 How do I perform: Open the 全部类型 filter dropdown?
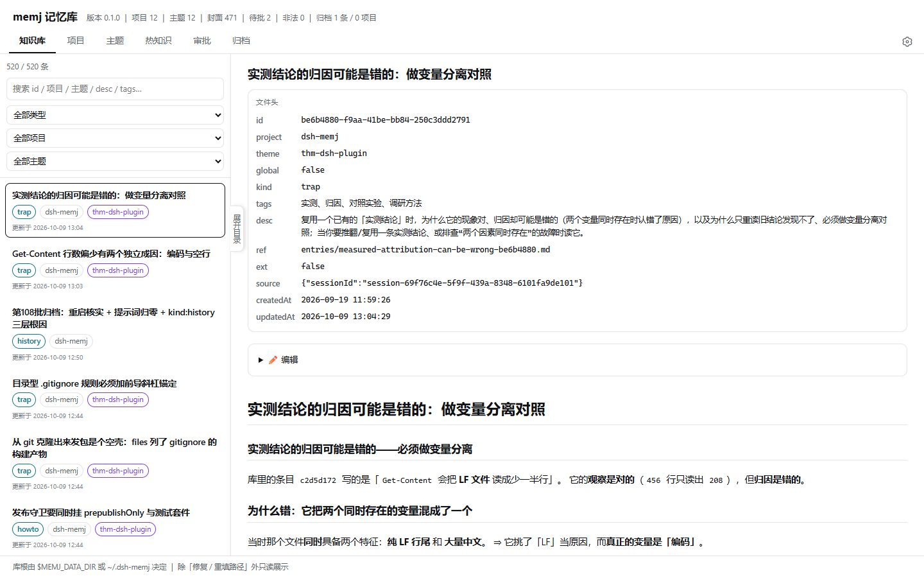(116, 115)
